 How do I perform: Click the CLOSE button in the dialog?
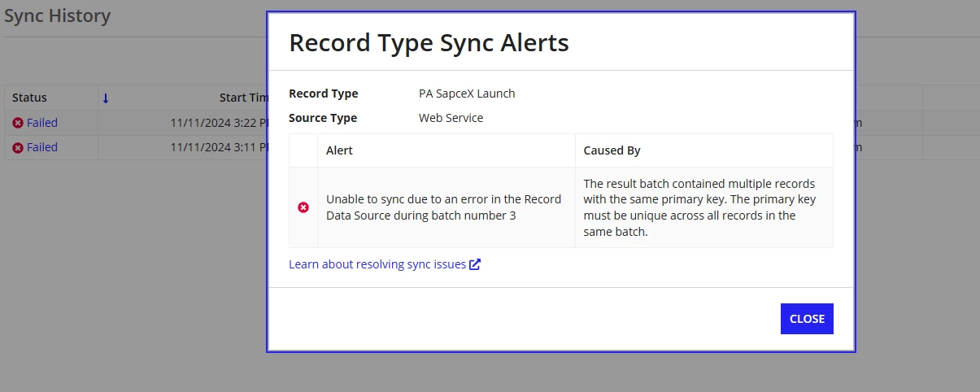pos(807,319)
